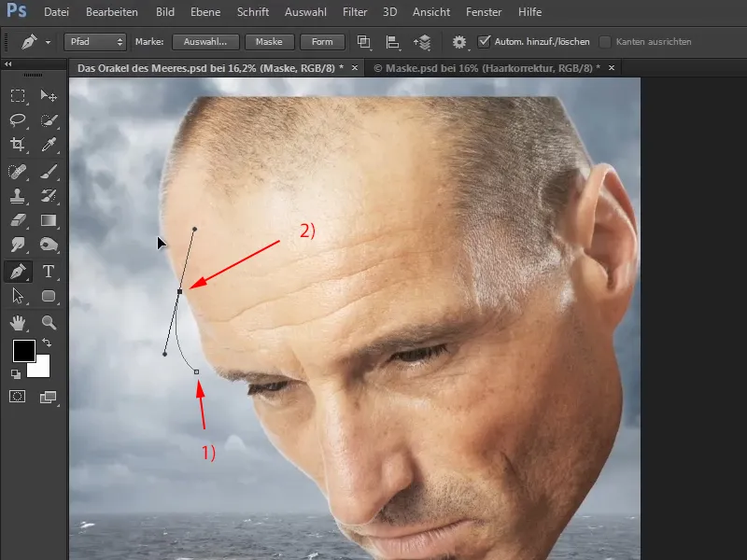
Task: Open the Pfad mode dropdown
Action: pos(95,42)
